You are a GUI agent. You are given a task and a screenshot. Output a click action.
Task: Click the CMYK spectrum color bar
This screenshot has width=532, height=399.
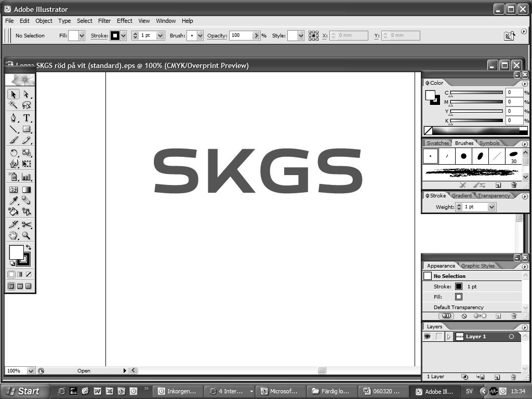point(476,130)
